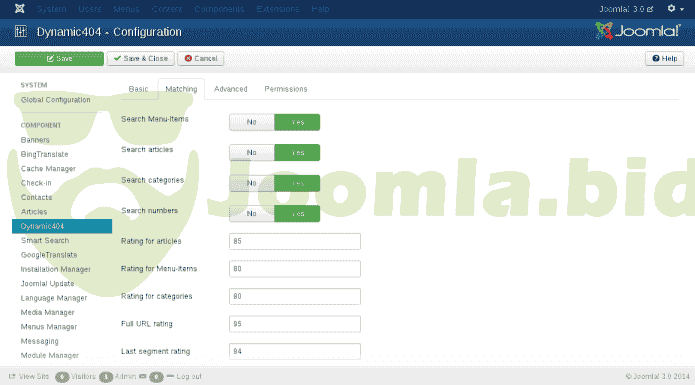Switch to the Permissions tab

tap(286, 89)
